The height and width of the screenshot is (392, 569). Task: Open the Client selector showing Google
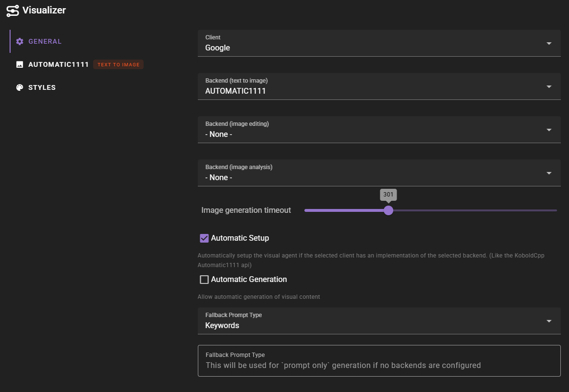tap(379, 43)
